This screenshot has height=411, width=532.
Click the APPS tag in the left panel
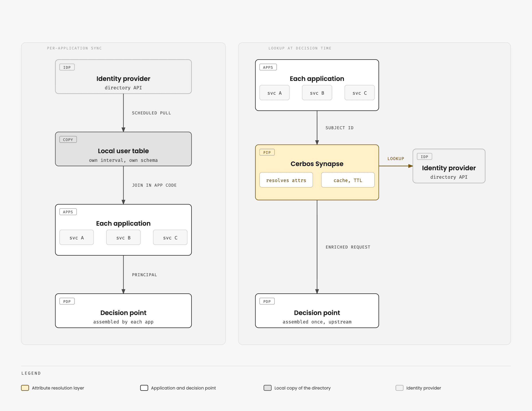[68, 212]
